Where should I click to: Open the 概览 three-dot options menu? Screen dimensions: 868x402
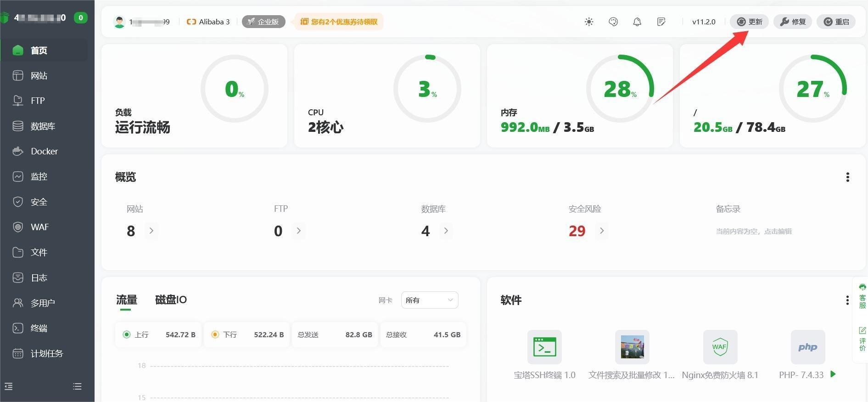[847, 177]
